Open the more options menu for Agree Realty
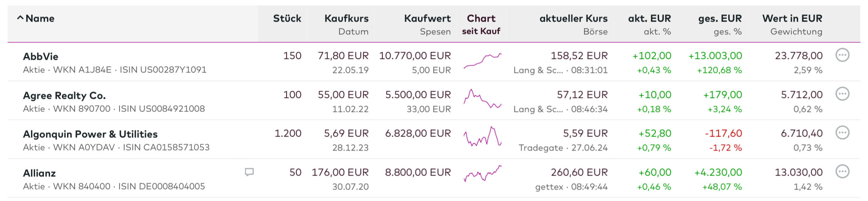This screenshot has height=201, width=868. coord(842,94)
